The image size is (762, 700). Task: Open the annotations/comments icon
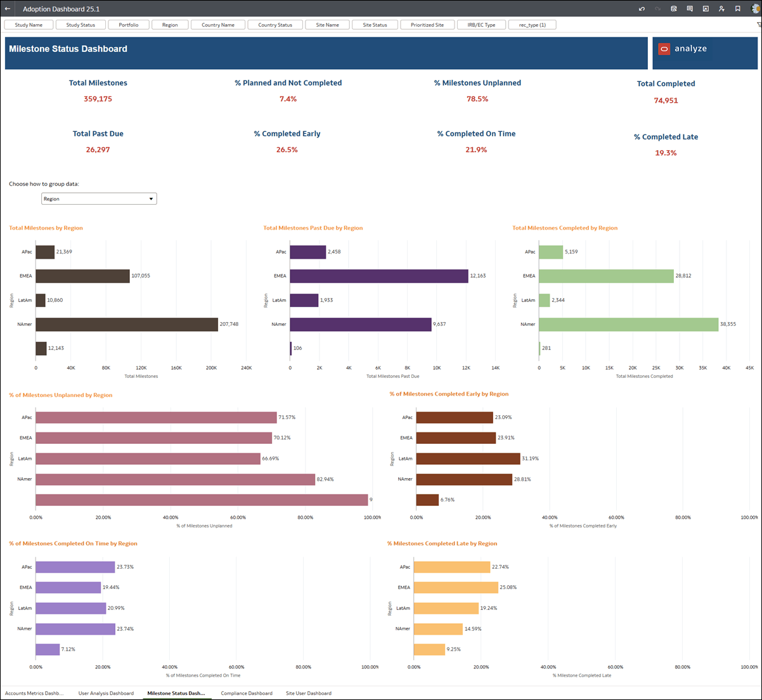point(690,9)
